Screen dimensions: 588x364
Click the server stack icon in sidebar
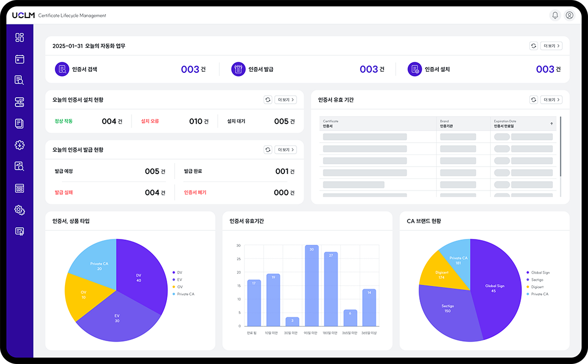point(20,102)
